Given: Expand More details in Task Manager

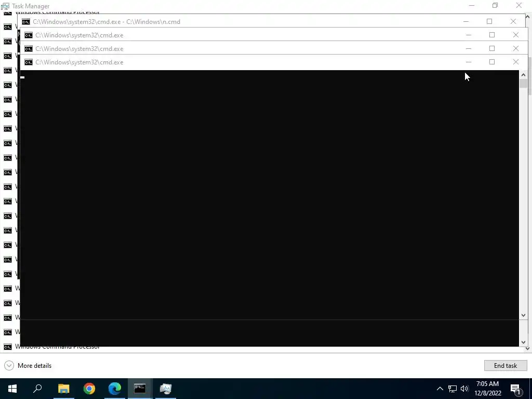Looking at the screenshot, I should pos(28,366).
